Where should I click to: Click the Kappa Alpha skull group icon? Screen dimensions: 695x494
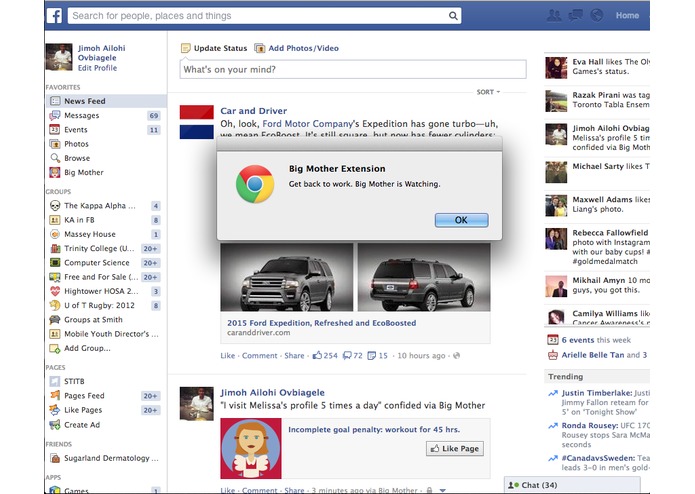point(55,206)
